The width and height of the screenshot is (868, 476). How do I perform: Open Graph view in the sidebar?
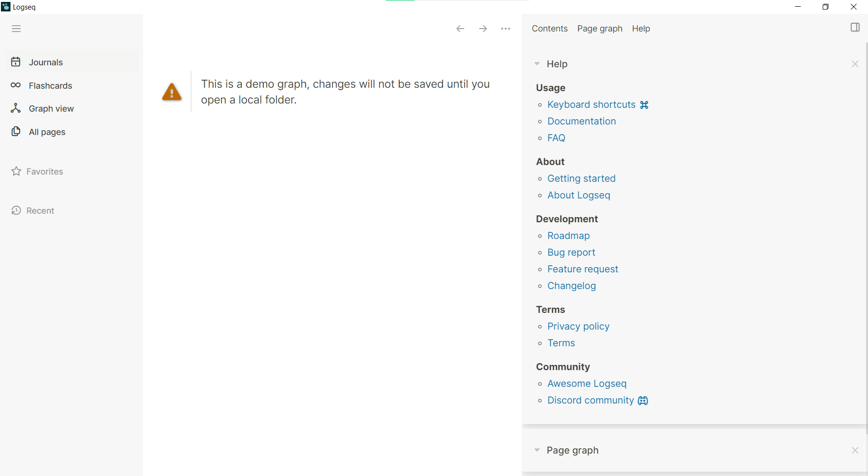coord(72,108)
